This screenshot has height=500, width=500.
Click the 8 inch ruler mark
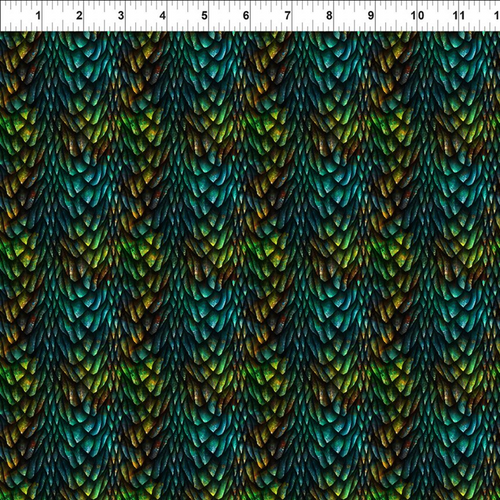coord(329,15)
